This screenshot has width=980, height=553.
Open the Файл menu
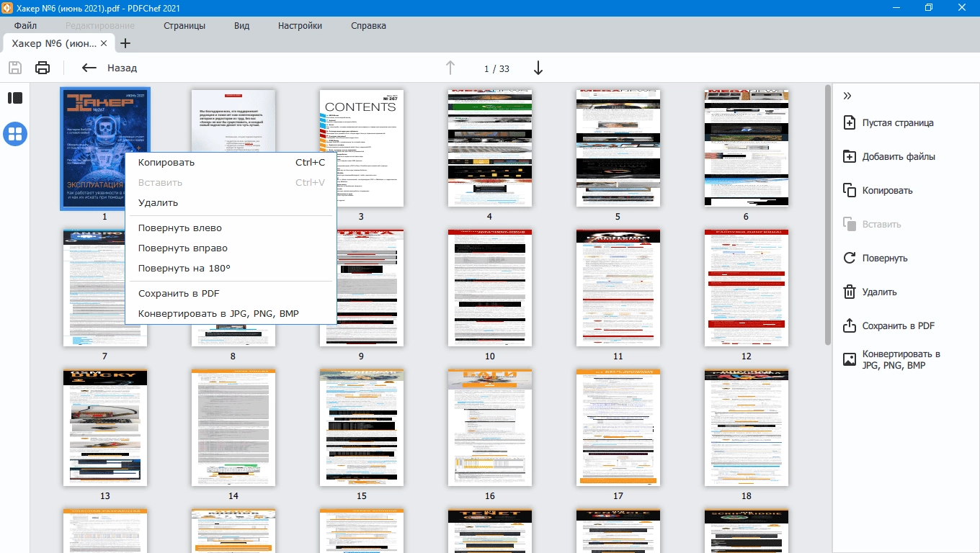[x=25, y=25]
